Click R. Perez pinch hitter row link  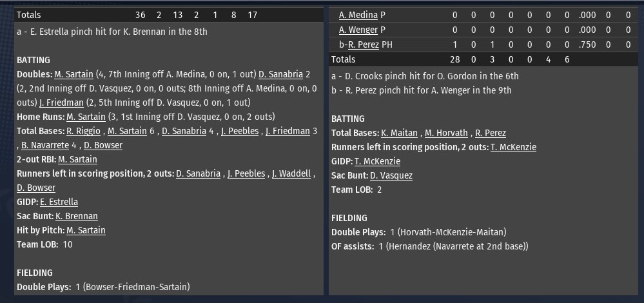[364, 44]
